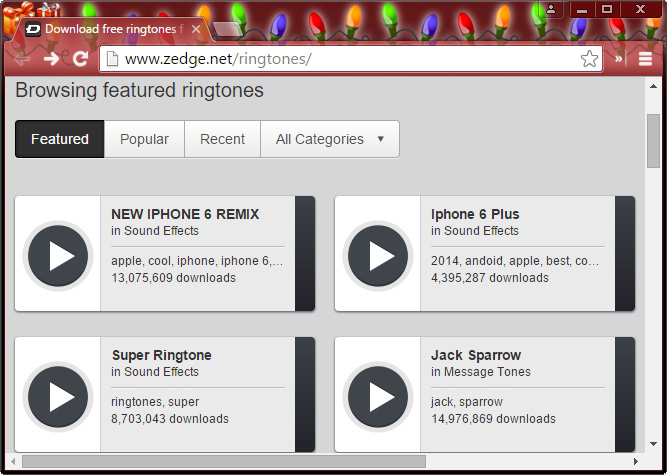
Task: Click the page icon in the address bar
Action: (x=112, y=59)
